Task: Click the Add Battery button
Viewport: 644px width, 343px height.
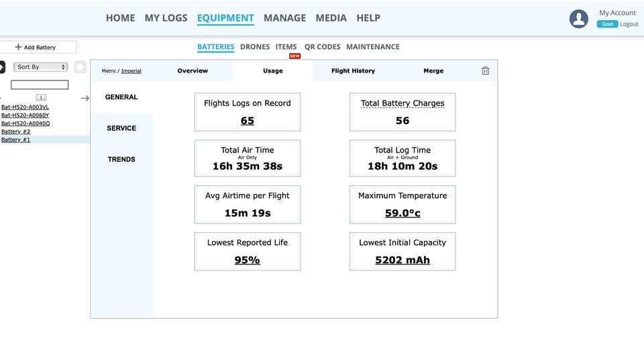Action: click(x=38, y=47)
